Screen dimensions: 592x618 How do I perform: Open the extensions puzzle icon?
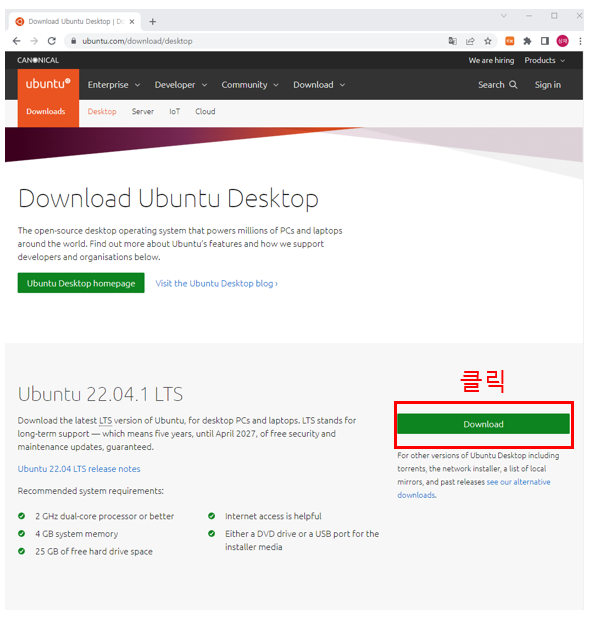[x=527, y=41]
